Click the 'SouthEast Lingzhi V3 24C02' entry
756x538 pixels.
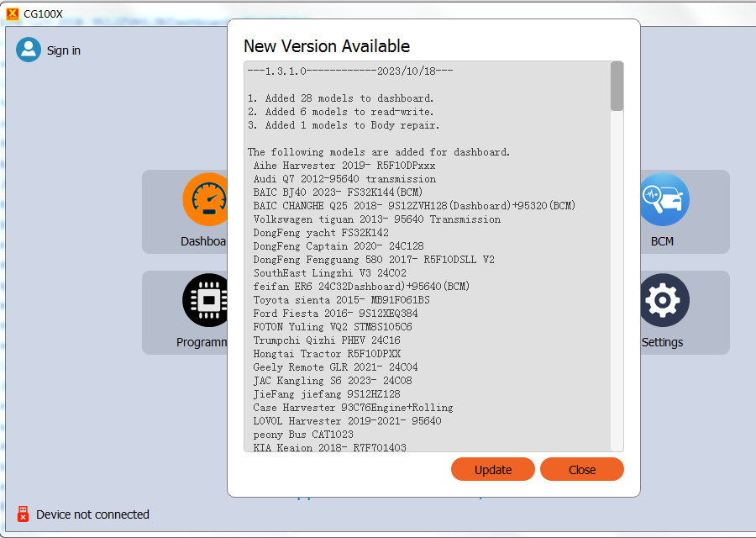coord(330,274)
